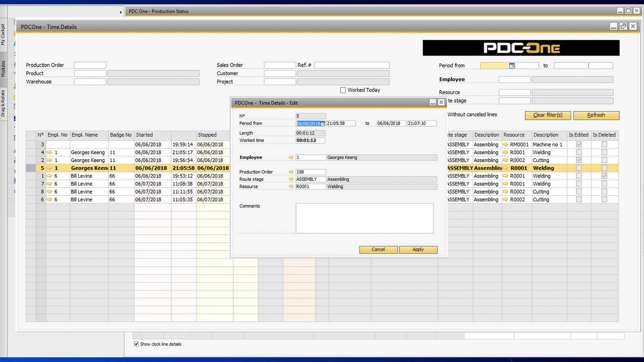Screen dimensions: 644x362
Task: Click into the Comments text box
Action: click(364, 218)
